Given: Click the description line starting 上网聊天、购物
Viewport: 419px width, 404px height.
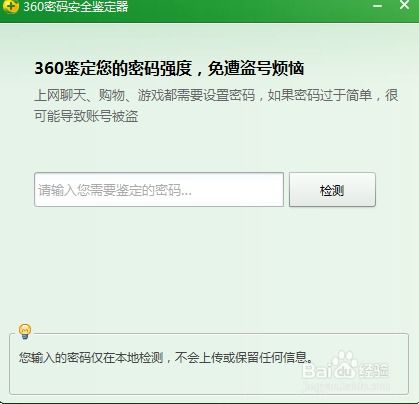Looking at the screenshot, I should point(216,96).
